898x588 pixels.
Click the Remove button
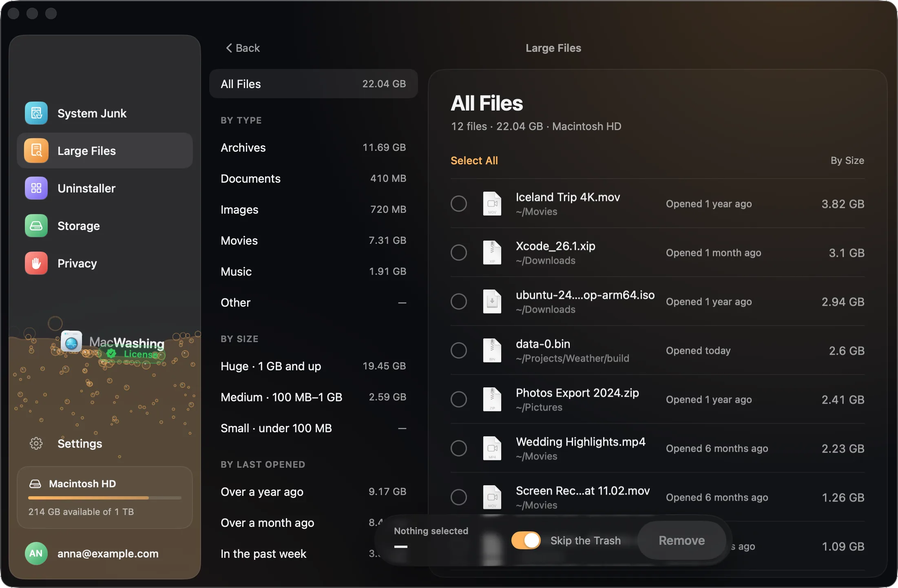coord(682,540)
